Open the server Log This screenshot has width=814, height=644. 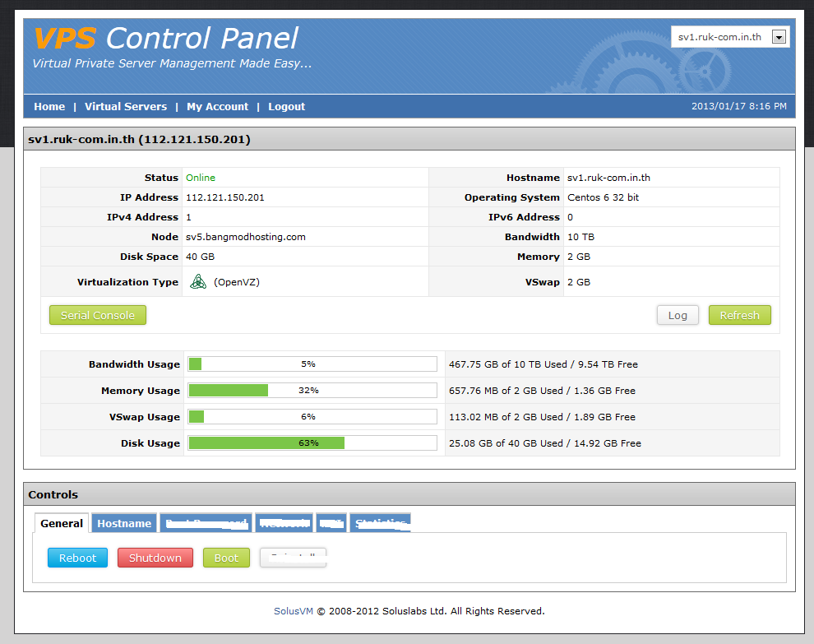click(x=678, y=315)
